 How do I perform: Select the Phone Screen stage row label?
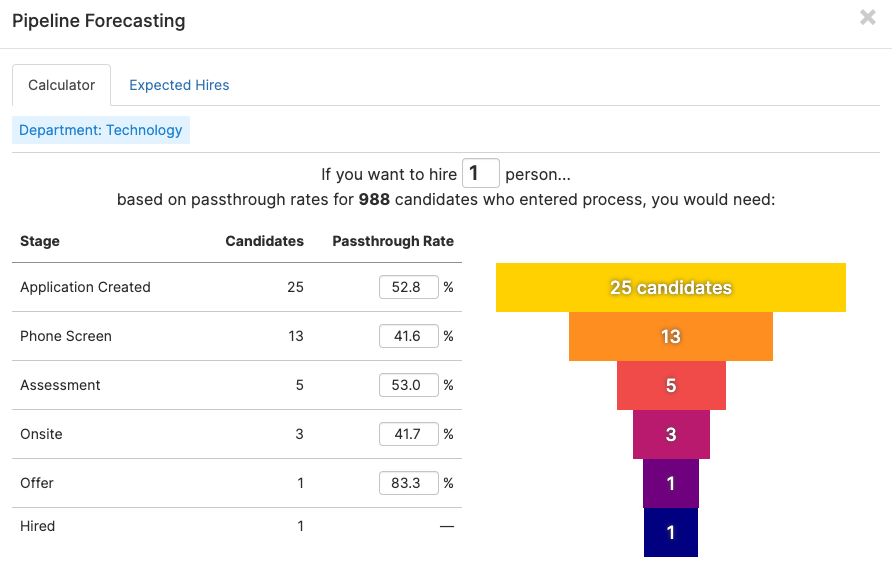[66, 336]
